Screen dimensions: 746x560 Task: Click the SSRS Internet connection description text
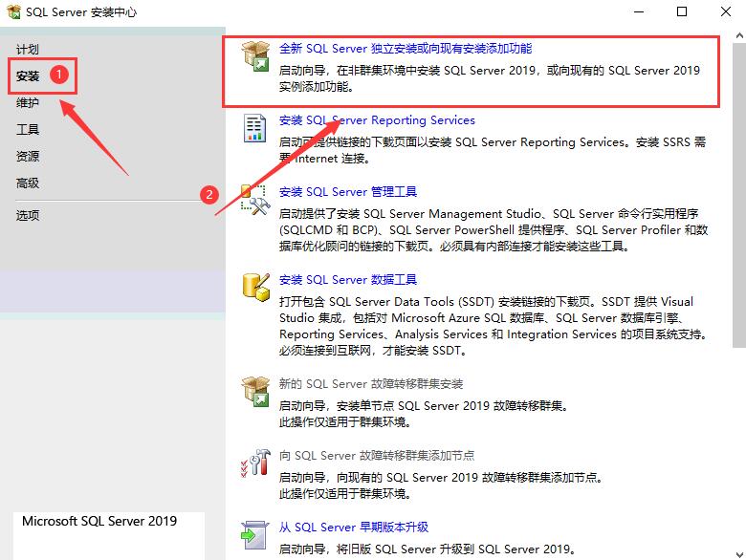coord(493,150)
